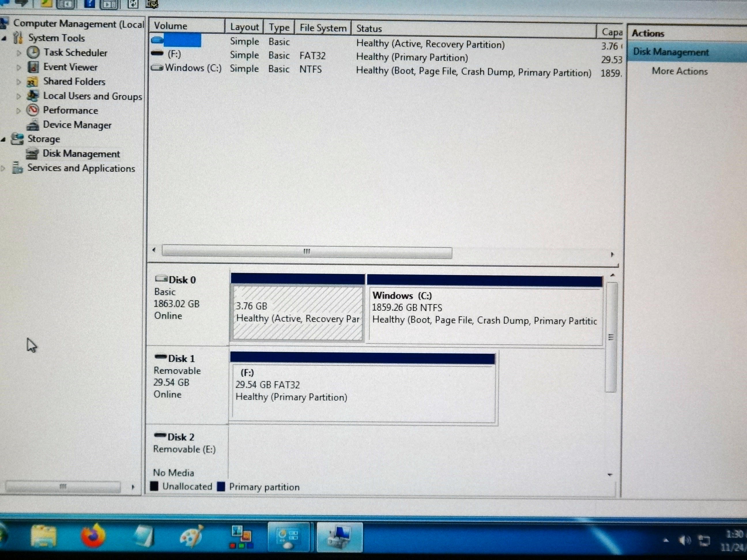Viewport: 747px width, 560px height.
Task: Select the Task Scheduler tree item
Action: (x=75, y=53)
